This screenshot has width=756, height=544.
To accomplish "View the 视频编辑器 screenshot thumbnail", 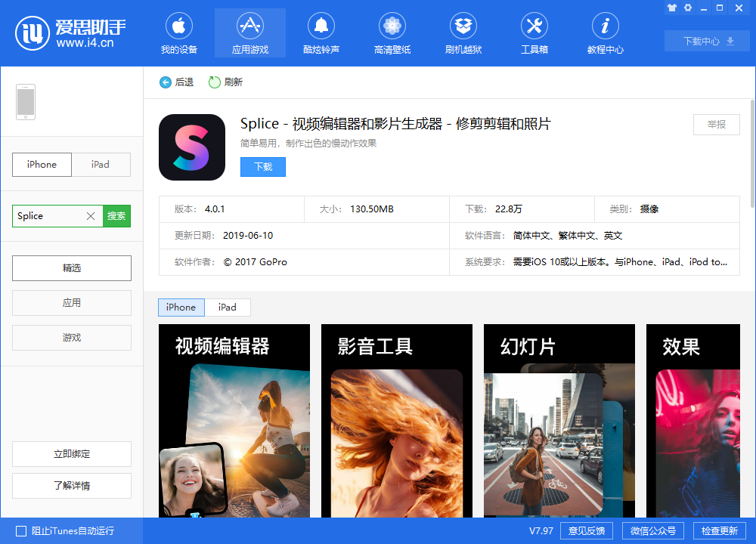I will 234,421.
